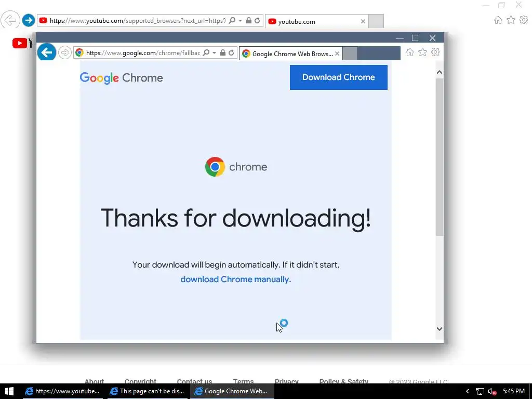Click the Google Chrome logo header
Screen dimensions: 532x399
(x=121, y=78)
